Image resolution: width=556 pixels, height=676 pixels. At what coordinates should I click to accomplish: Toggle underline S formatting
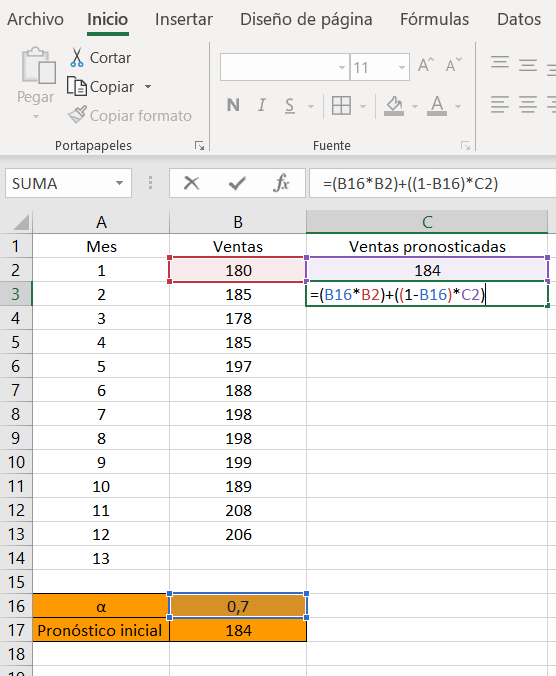pyautogui.click(x=290, y=106)
